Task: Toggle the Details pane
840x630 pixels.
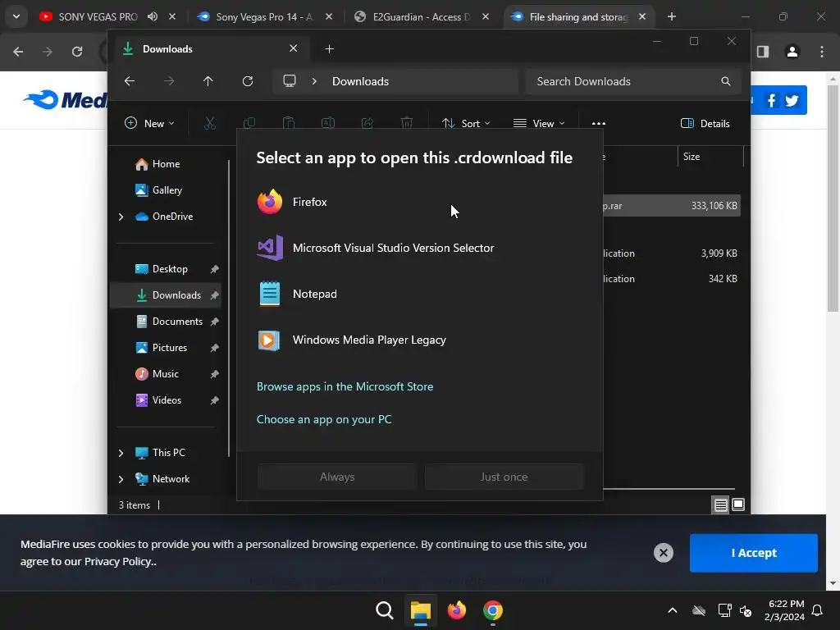Action: point(705,124)
